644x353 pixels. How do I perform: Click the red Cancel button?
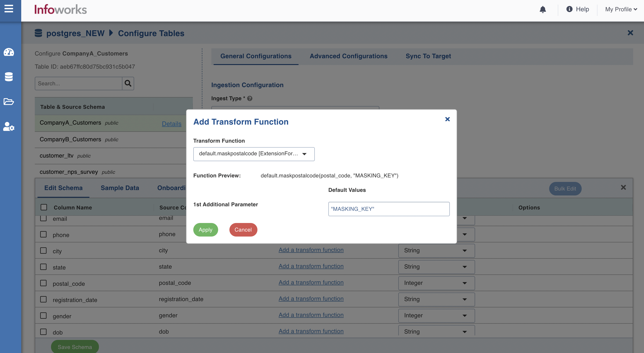pyautogui.click(x=243, y=230)
